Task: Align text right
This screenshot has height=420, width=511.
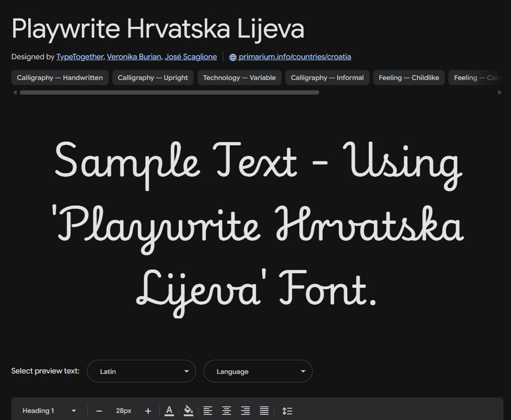Action: click(245, 411)
